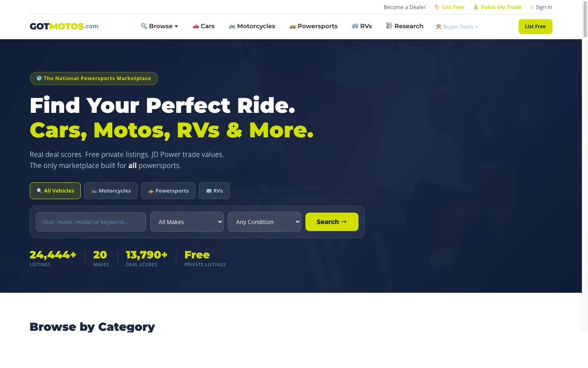Image resolution: width=588 pixels, height=368 pixels.
Task: Choose the RVs filter pill in the hero
Action: [214, 191]
